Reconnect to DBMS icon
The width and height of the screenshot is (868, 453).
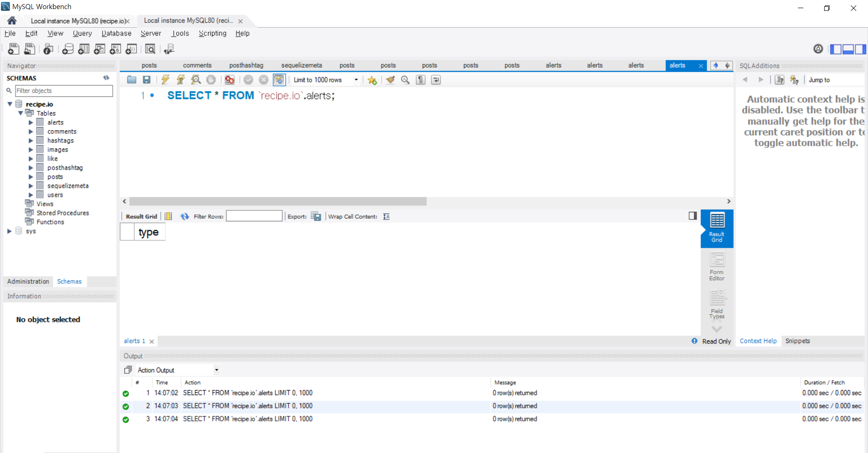169,49
